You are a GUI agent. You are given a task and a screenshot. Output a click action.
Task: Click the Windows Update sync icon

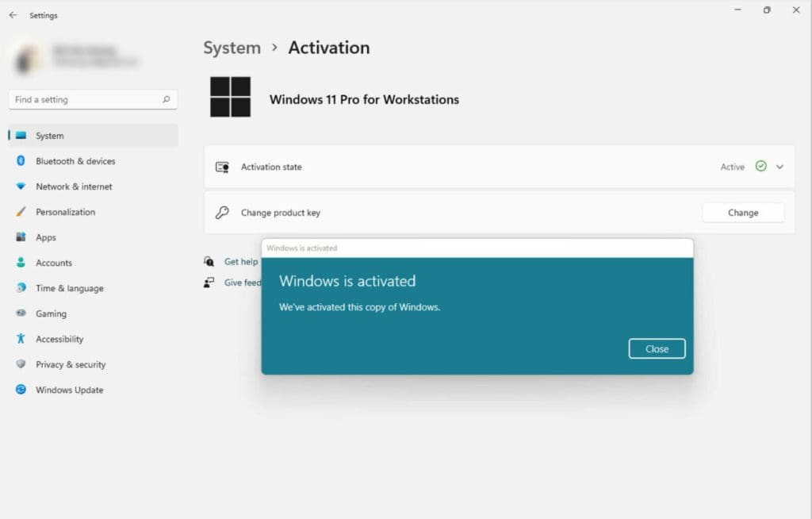21,390
